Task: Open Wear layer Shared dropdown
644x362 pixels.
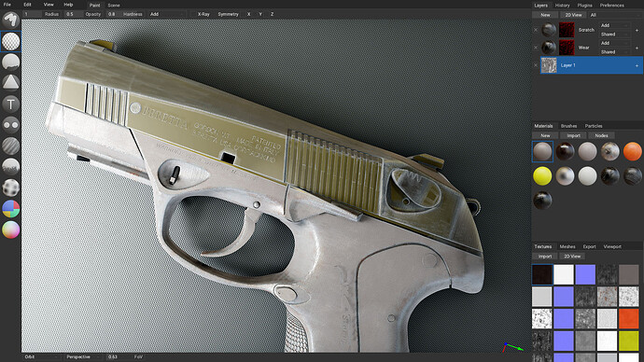Action: pyautogui.click(x=614, y=52)
